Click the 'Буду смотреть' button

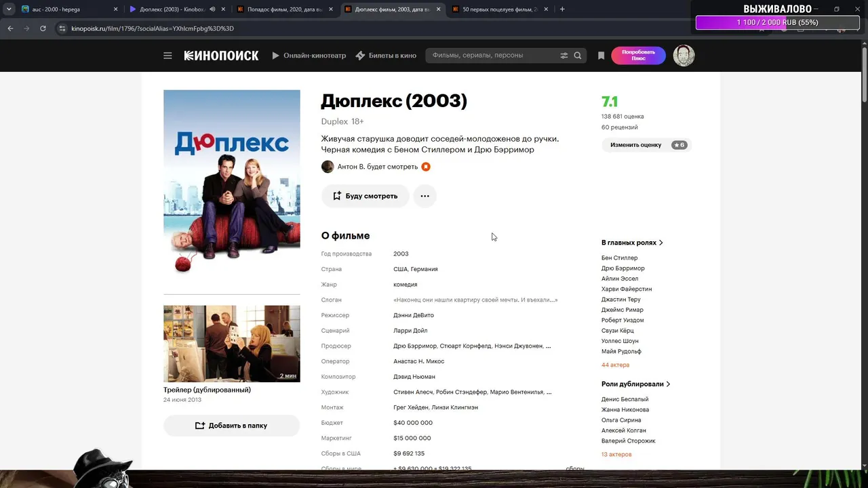365,196
